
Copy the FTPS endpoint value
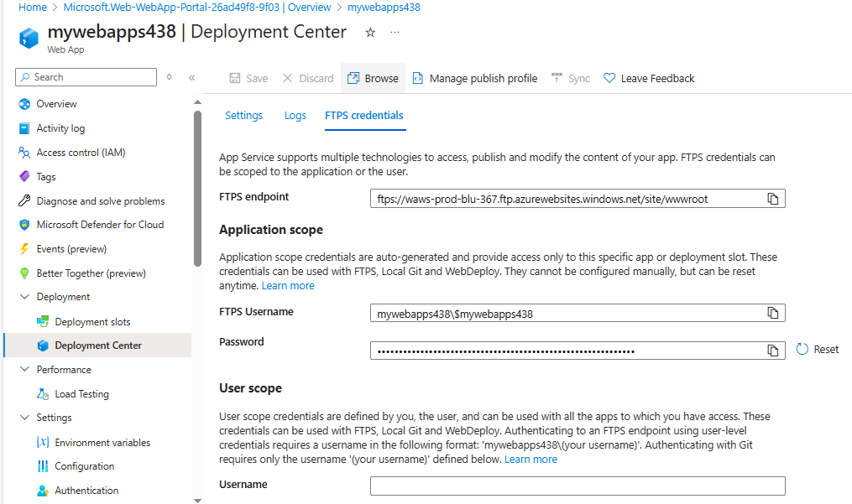pyautogui.click(x=772, y=199)
